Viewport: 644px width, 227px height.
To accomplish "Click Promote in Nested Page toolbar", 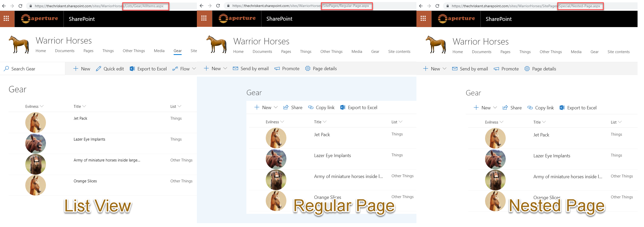I will 506,69.
